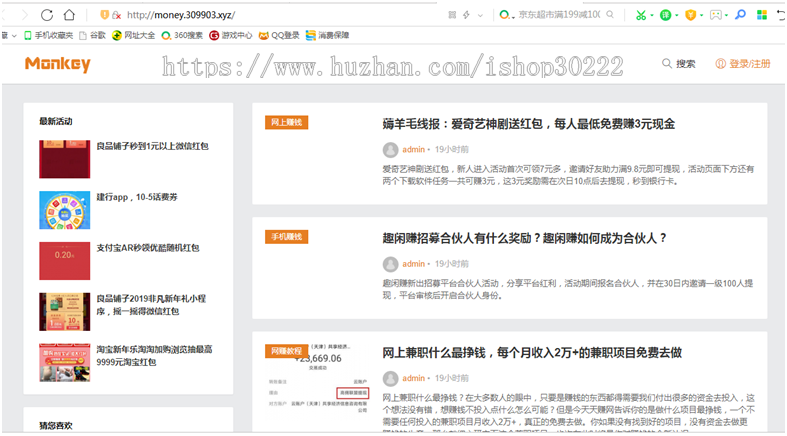
Task: Open 良品铺子2019非凡新年礼小程序 link
Action: 151,305
